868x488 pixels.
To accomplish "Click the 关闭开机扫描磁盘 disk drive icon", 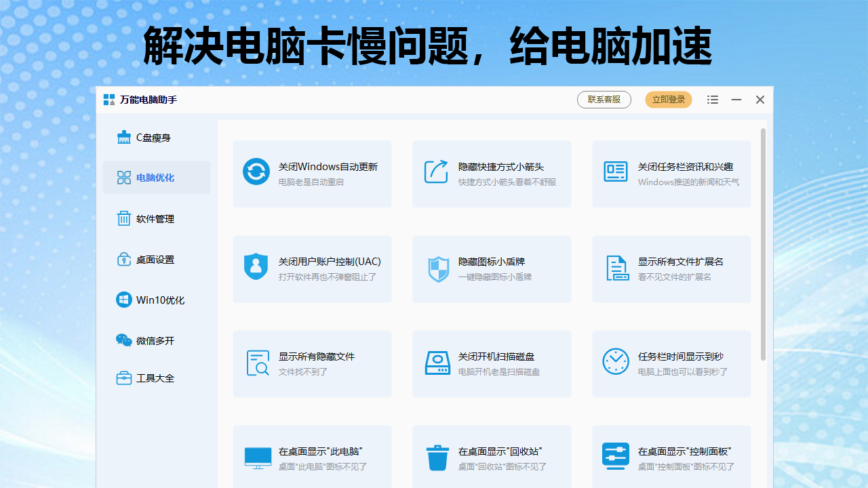I will point(437,363).
